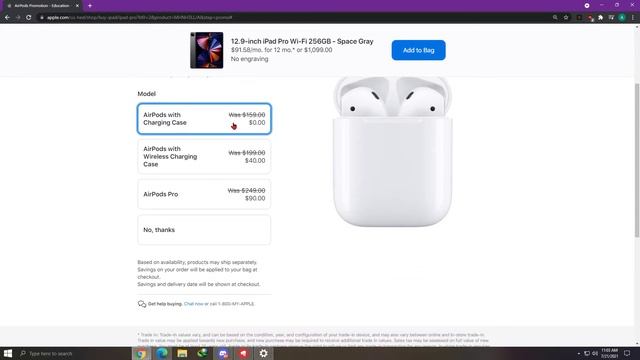Open the Chrome three-dot menu
640x360 pixels.
633,18
